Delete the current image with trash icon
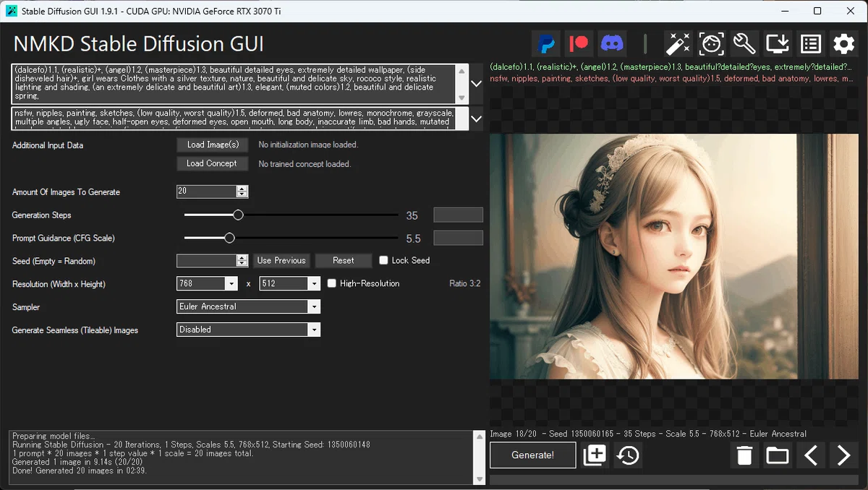 pos(744,455)
